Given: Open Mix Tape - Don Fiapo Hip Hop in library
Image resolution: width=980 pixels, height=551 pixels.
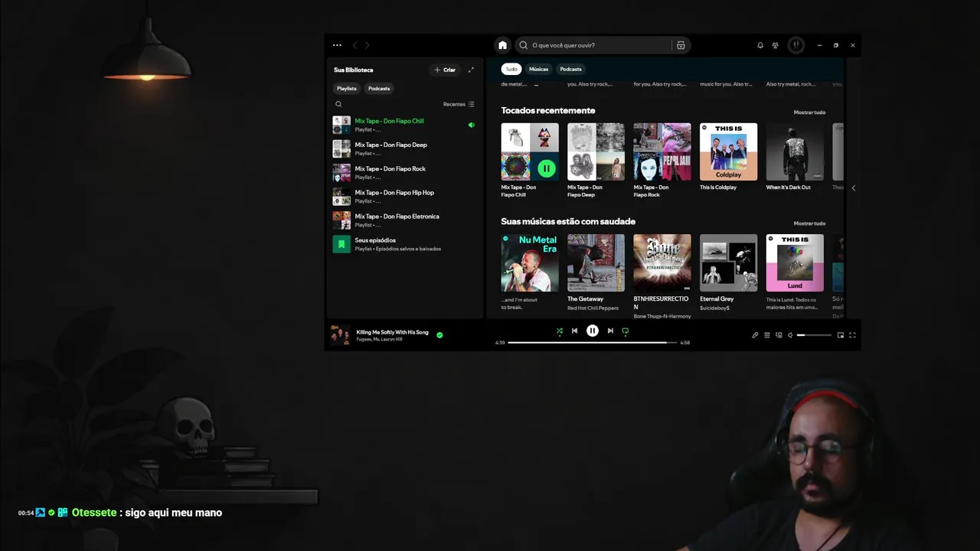Looking at the screenshot, I should [x=404, y=196].
